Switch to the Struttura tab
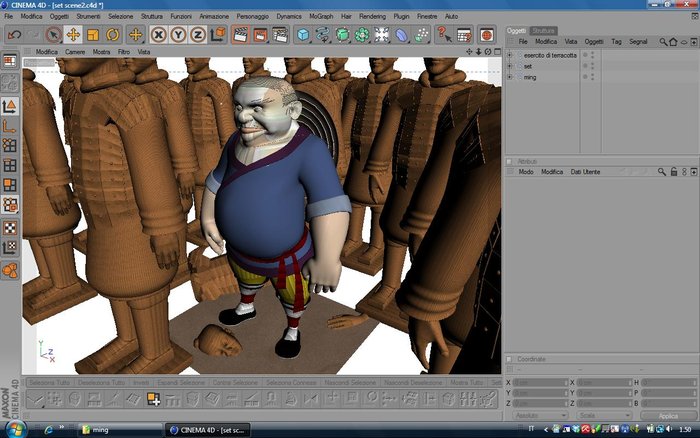 click(x=543, y=30)
